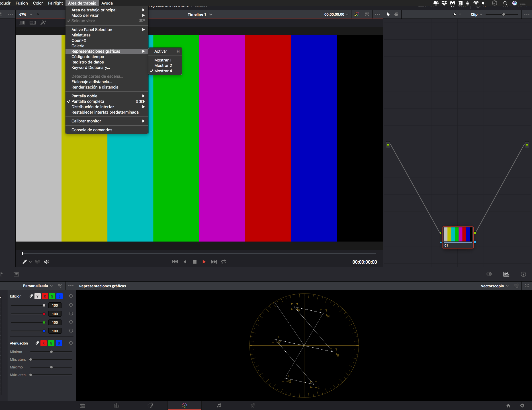Click the red intensity slider handle
Screen dimensions: 532x410
click(x=44, y=314)
